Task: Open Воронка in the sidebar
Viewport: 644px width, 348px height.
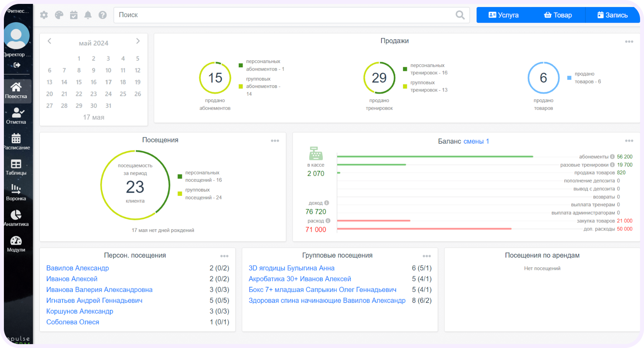Action: coord(16,192)
